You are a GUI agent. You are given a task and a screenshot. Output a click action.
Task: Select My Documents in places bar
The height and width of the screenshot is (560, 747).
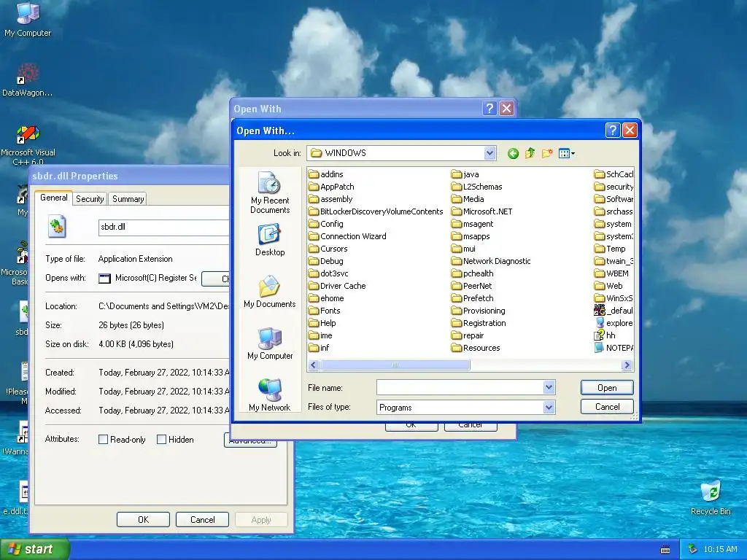(x=270, y=292)
